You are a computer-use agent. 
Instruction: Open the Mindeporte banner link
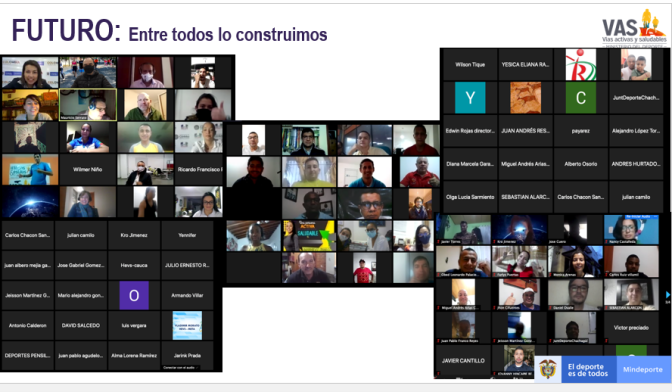(643, 369)
